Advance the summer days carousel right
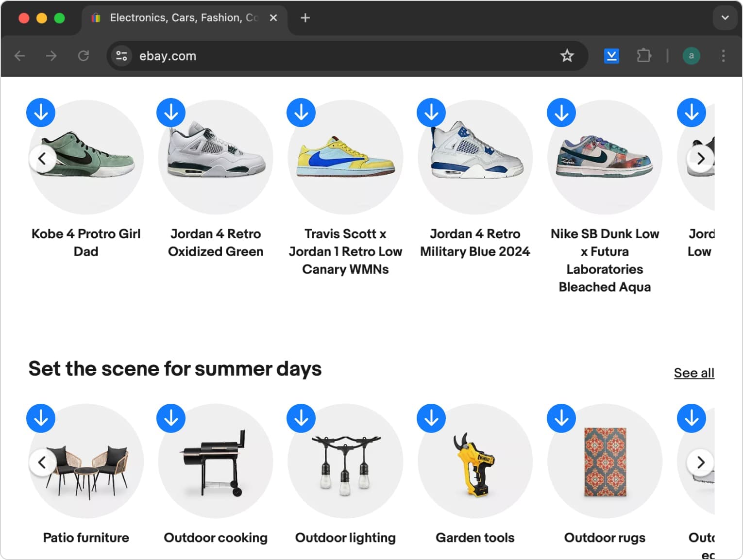743x560 pixels. coord(700,462)
